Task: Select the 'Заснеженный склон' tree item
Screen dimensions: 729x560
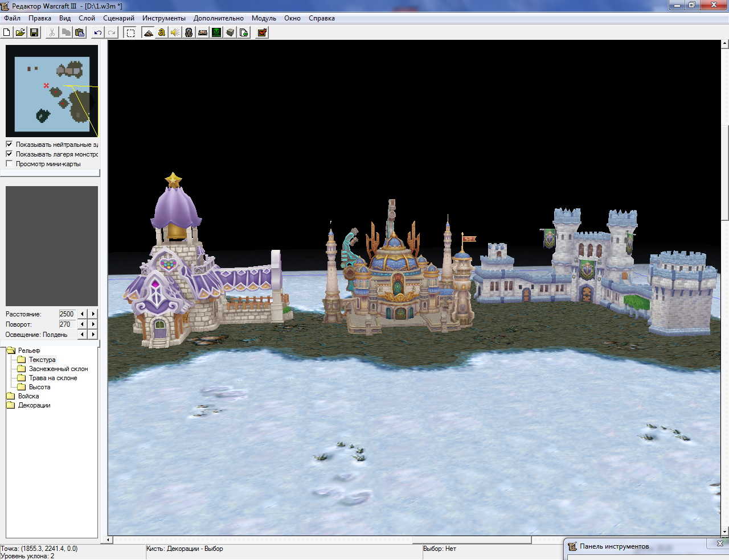Action: (58, 369)
